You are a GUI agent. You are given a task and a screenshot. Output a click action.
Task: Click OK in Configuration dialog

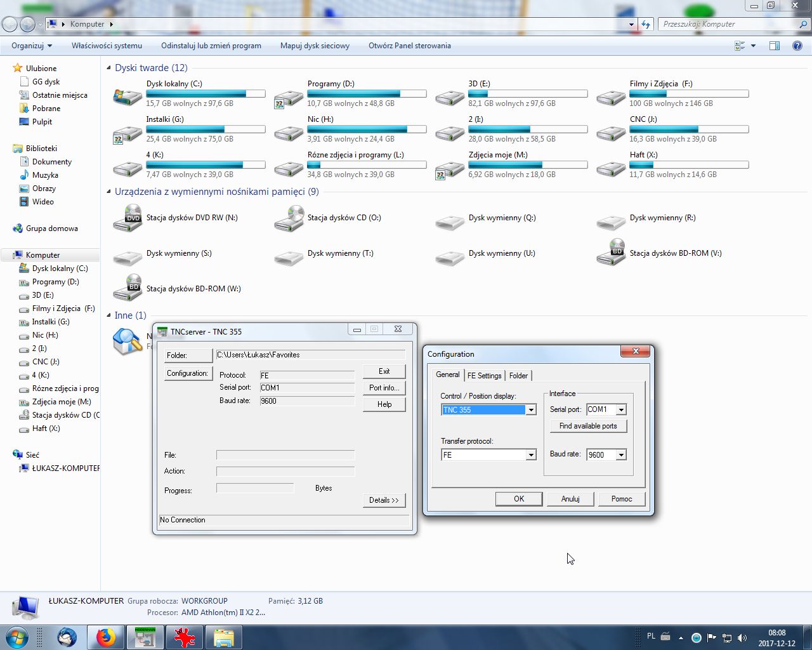tap(519, 499)
